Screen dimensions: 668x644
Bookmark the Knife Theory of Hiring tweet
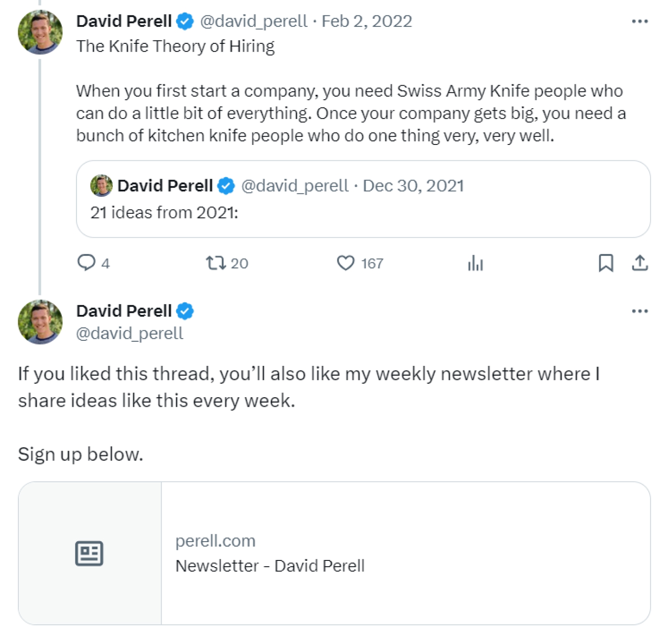point(605,263)
